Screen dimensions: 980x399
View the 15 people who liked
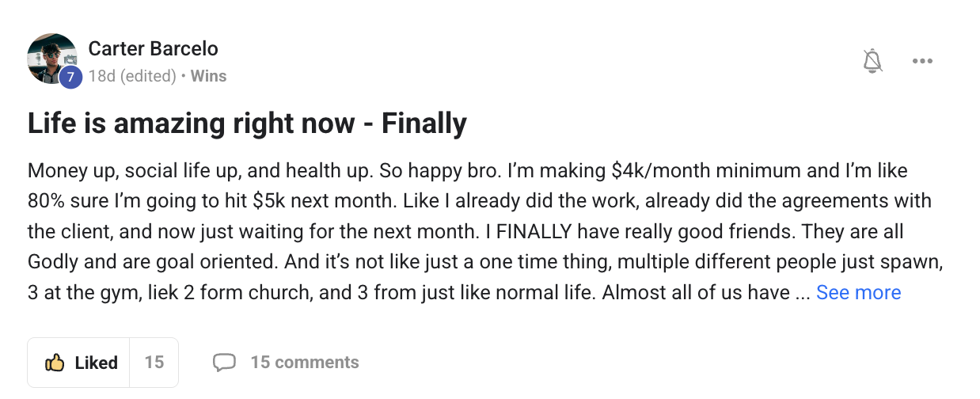pyautogui.click(x=154, y=363)
